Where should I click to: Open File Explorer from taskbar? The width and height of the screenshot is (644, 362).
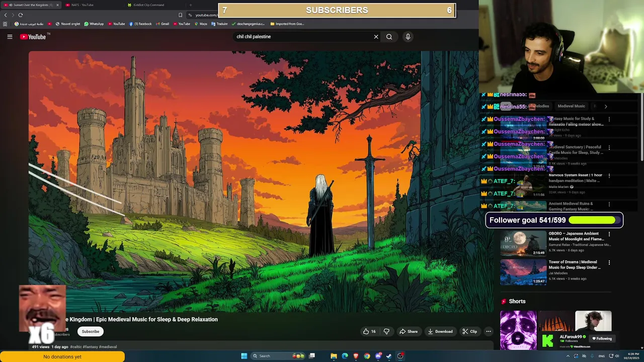[x=334, y=356]
